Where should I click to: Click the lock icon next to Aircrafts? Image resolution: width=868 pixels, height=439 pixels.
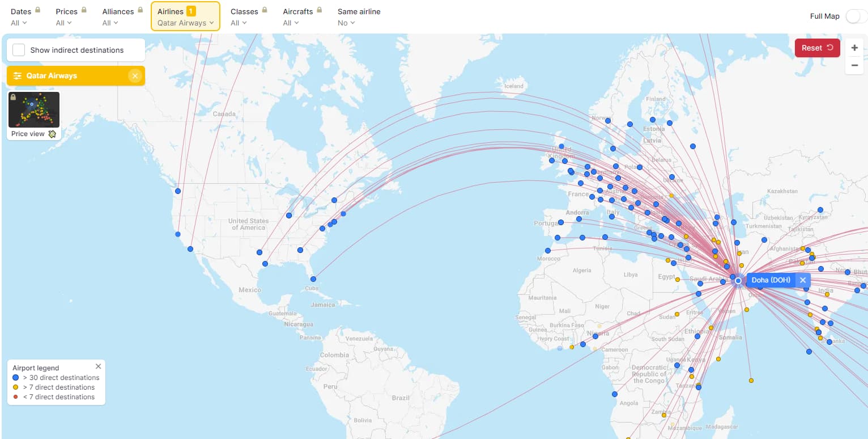(x=320, y=10)
